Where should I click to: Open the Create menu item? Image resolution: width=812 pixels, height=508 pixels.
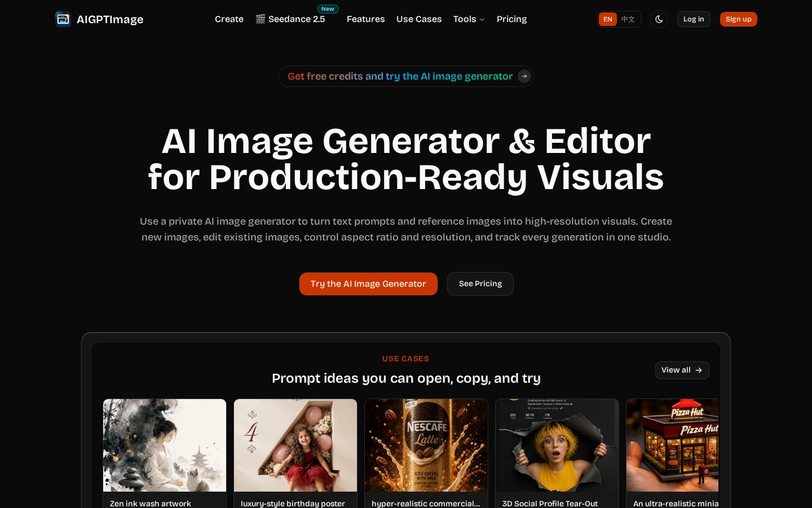[x=229, y=19]
